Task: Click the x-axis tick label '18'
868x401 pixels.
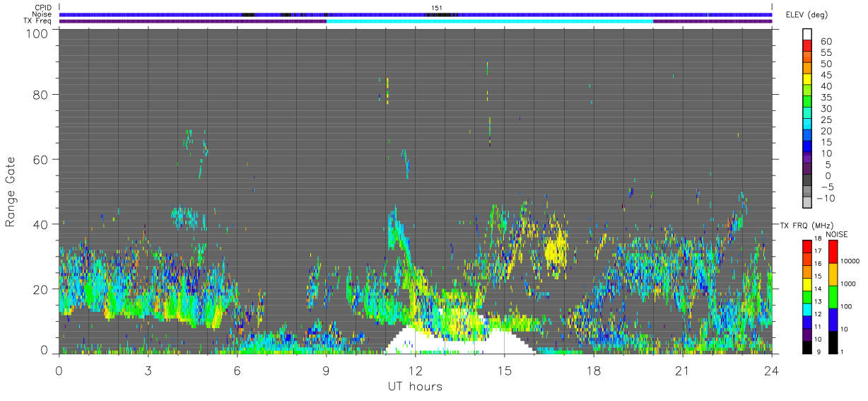Action: click(593, 370)
